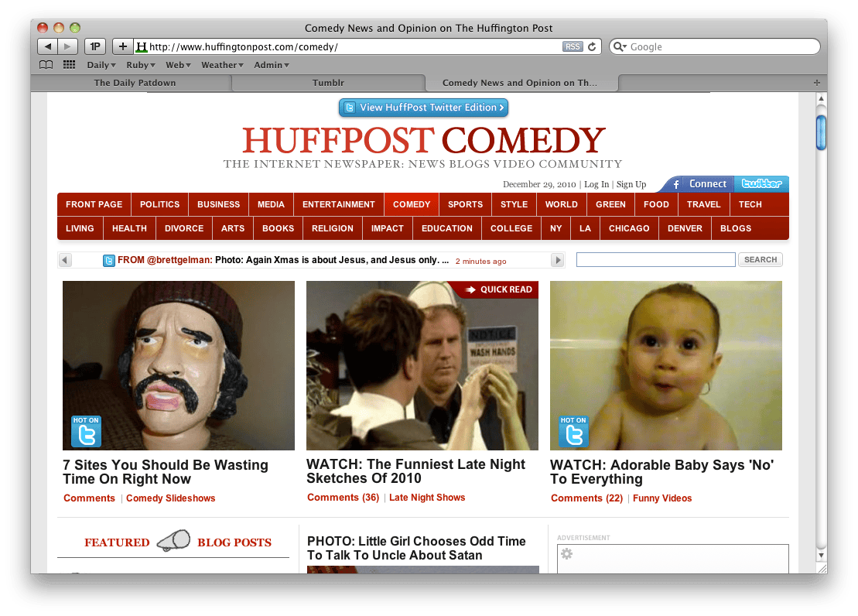Open Funniest Late Night Sketches headline

(416, 471)
